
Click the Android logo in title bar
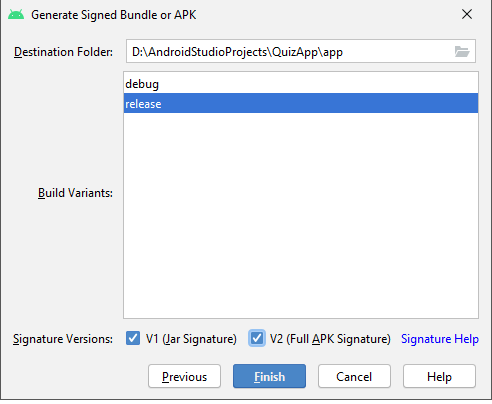16,15
